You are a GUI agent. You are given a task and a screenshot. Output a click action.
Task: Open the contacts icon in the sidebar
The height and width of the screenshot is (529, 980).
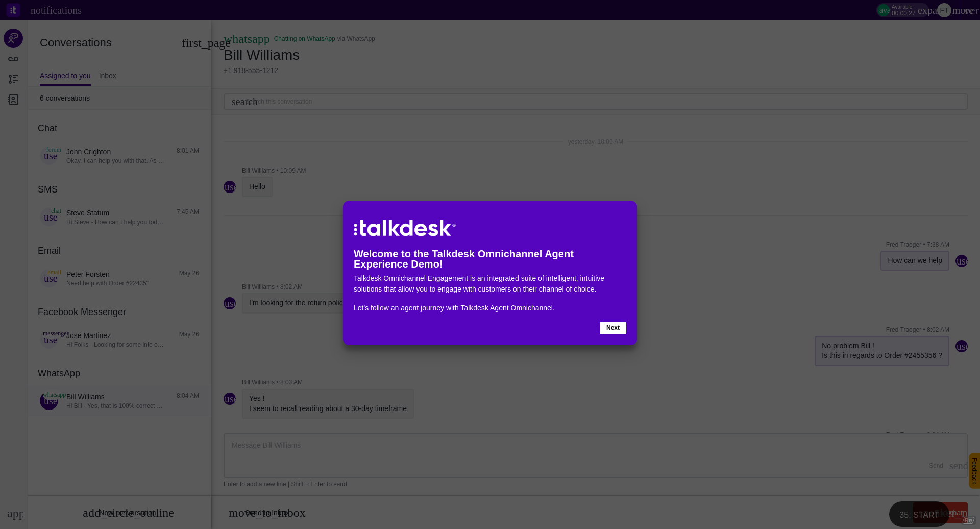(13, 100)
